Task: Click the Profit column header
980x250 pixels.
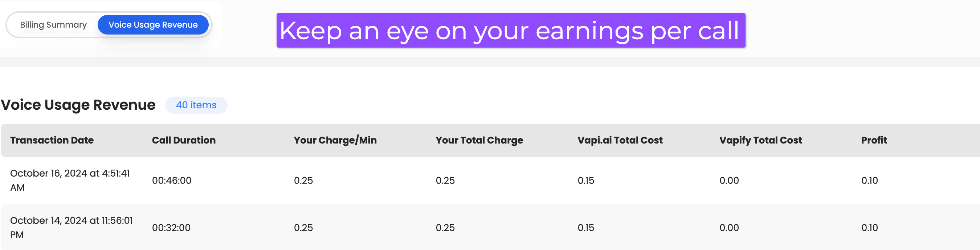Action: pos(874,140)
